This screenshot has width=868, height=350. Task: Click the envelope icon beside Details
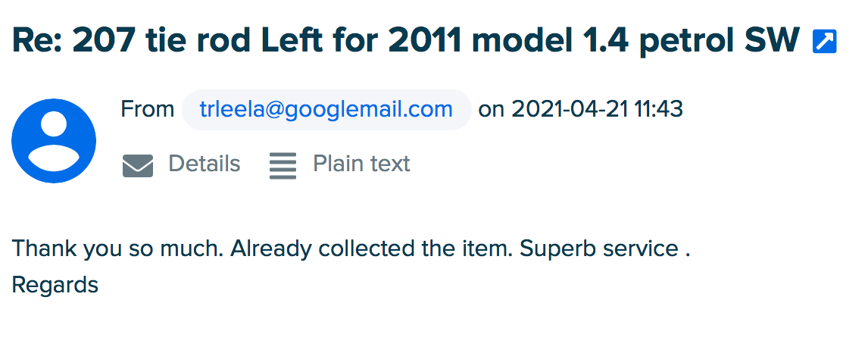[137, 166]
